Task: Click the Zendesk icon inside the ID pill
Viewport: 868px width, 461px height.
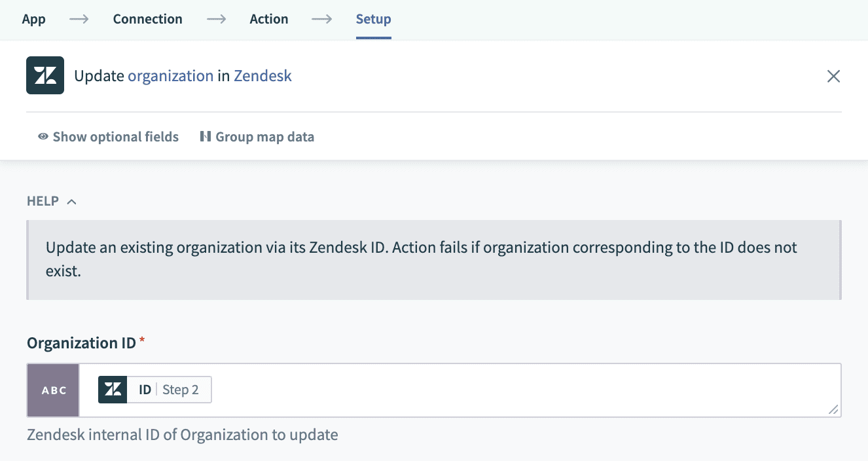Action: coord(113,389)
